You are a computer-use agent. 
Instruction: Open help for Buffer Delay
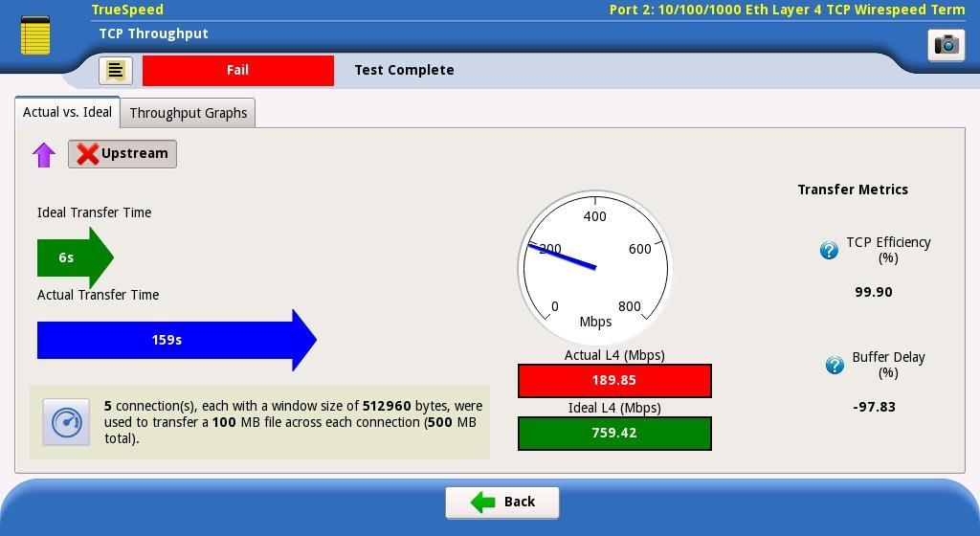point(835,365)
